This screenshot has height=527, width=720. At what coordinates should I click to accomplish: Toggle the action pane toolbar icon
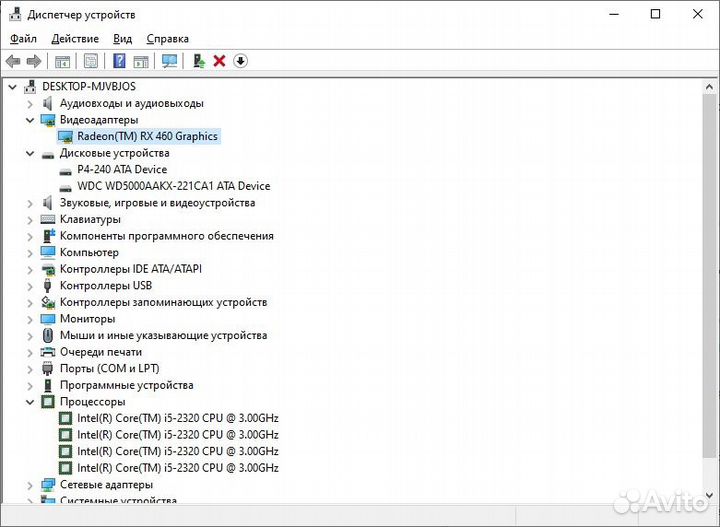click(141, 61)
